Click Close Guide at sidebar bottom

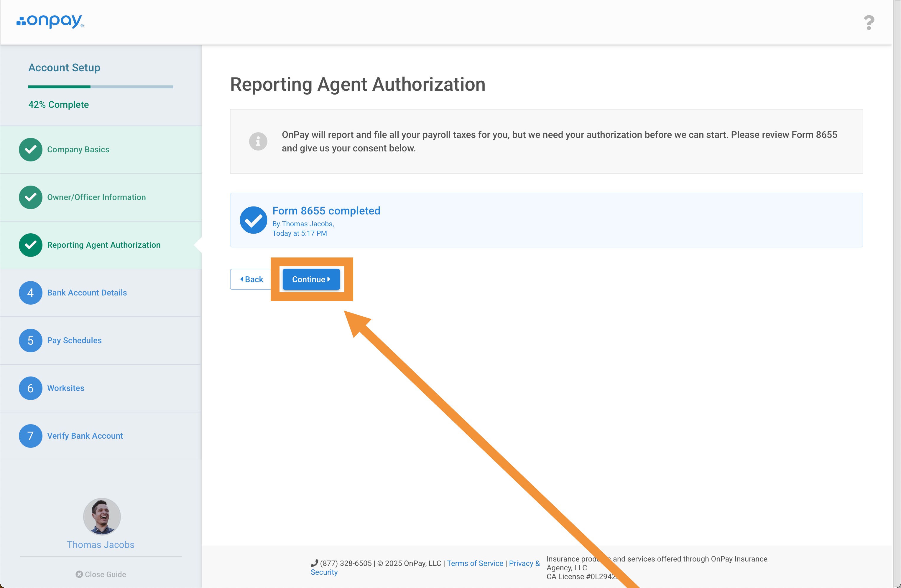pyautogui.click(x=101, y=574)
